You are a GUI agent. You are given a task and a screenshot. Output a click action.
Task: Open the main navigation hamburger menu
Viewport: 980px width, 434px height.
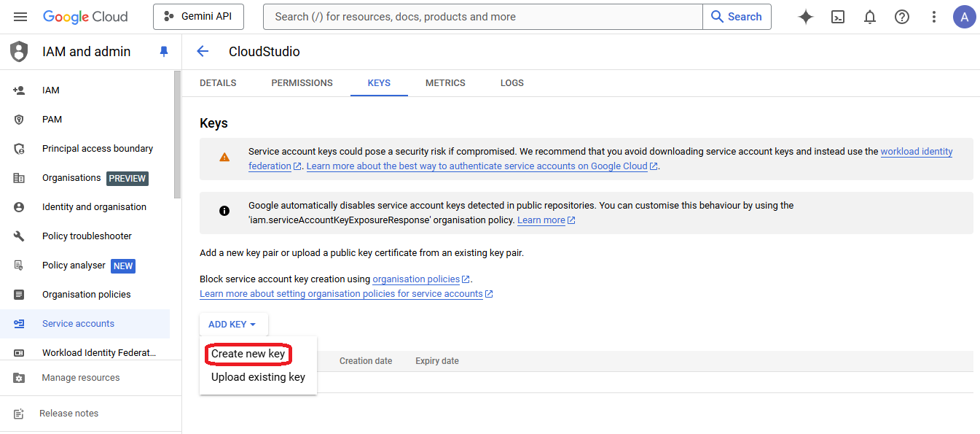(20, 17)
